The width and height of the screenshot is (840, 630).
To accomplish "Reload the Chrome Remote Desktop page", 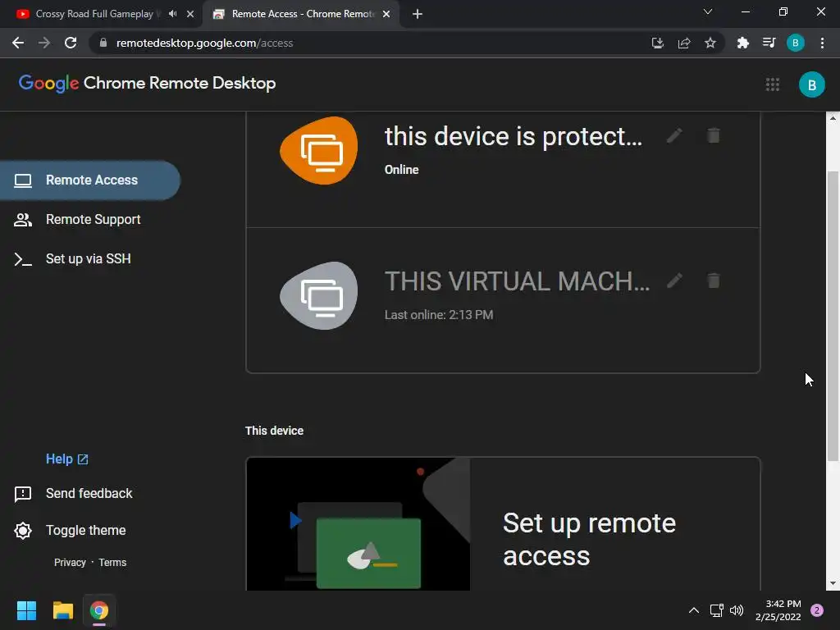I will point(71,43).
